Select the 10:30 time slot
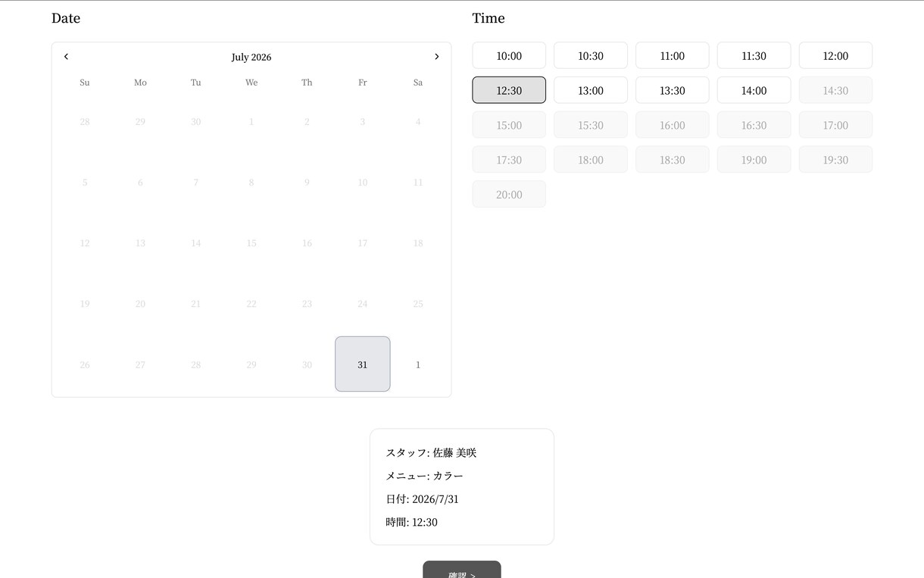The image size is (924, 578). [x=591, y=55]
